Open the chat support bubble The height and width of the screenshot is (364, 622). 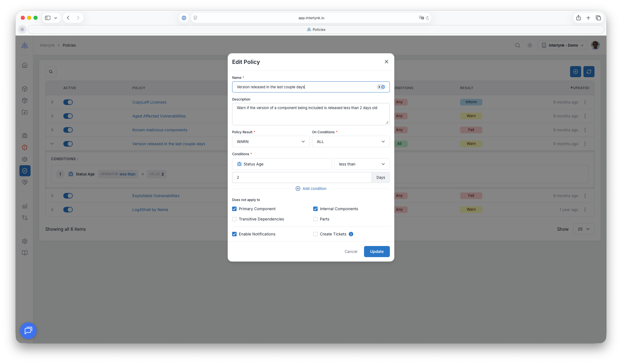pos(28,330)
